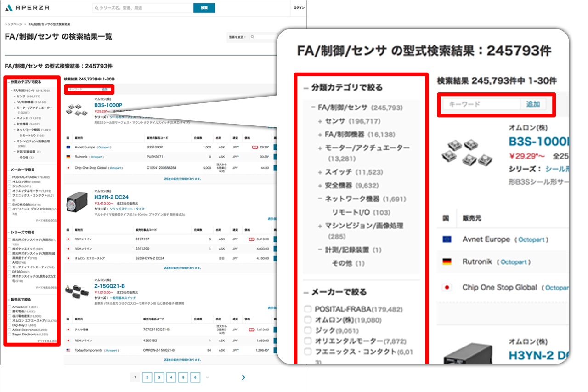Click the German flag beside Rutronik in the enlarged view
This screenshot has width=588, height=392.
pos(447,261)
